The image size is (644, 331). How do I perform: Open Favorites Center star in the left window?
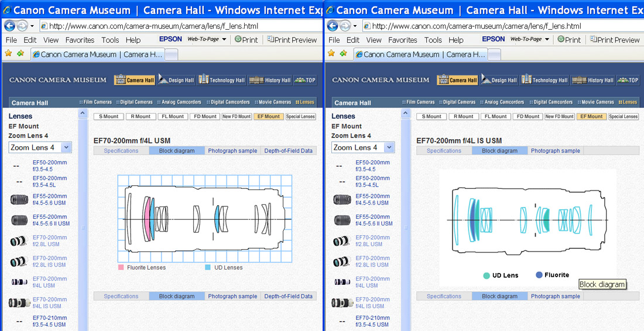point(8,53)
